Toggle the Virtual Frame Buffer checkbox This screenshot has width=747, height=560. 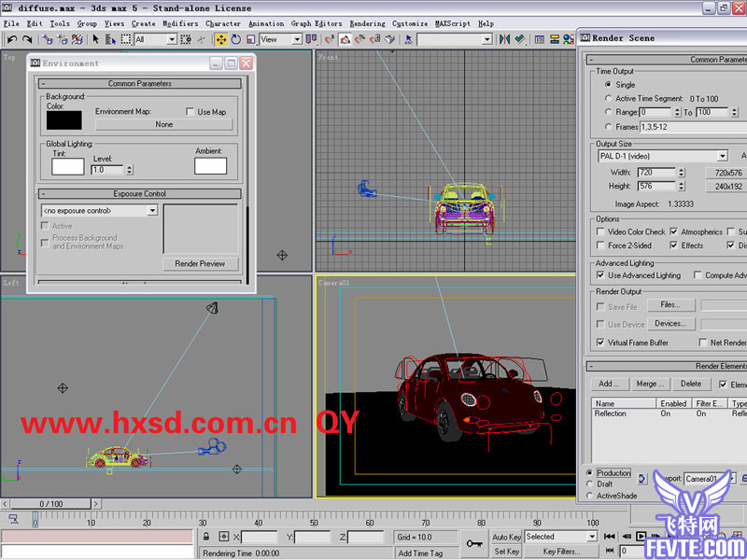click(600, 343)
